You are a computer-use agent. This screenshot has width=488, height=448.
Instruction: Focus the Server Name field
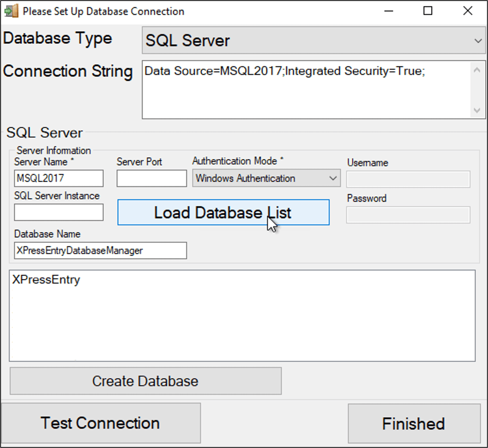59,178
